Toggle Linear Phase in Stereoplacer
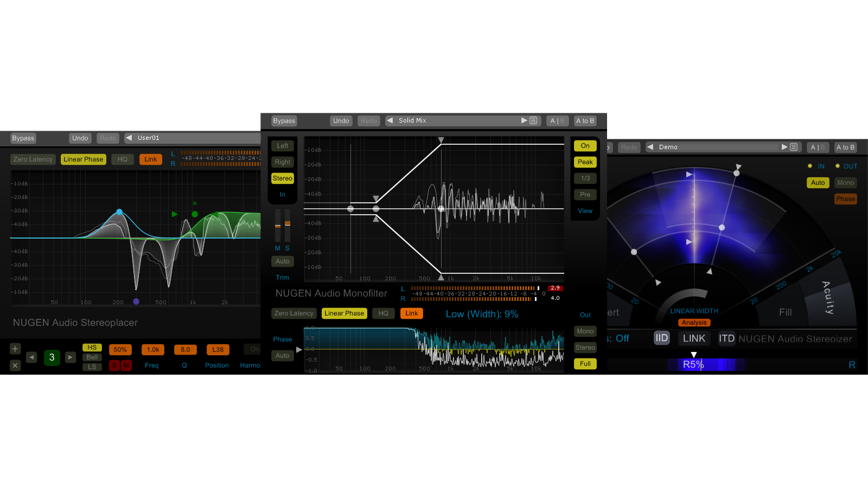The width and height of the screenshot is (868, 488). (x=83, y=159)
